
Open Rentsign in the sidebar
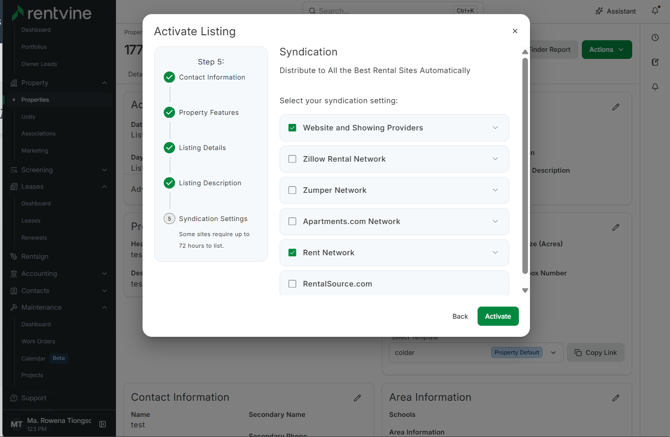coord(35,256)
